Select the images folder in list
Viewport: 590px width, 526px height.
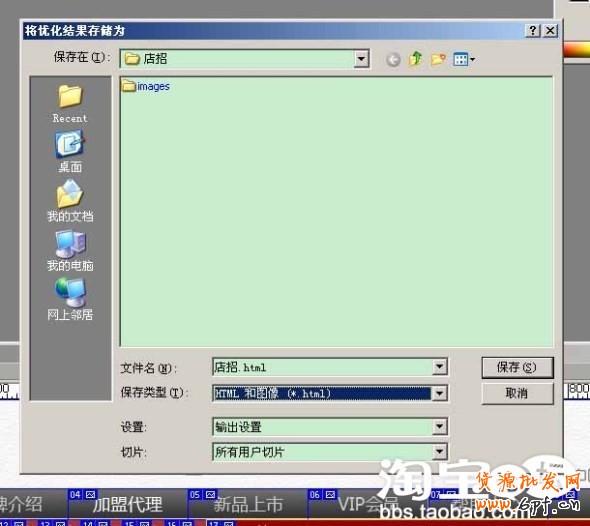coord(146,87)
